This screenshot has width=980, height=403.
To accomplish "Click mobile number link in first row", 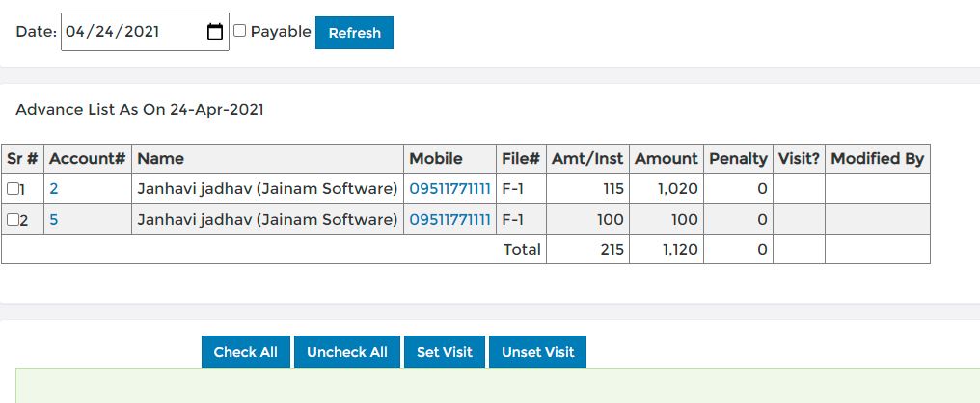I will [x=450, y=188].
